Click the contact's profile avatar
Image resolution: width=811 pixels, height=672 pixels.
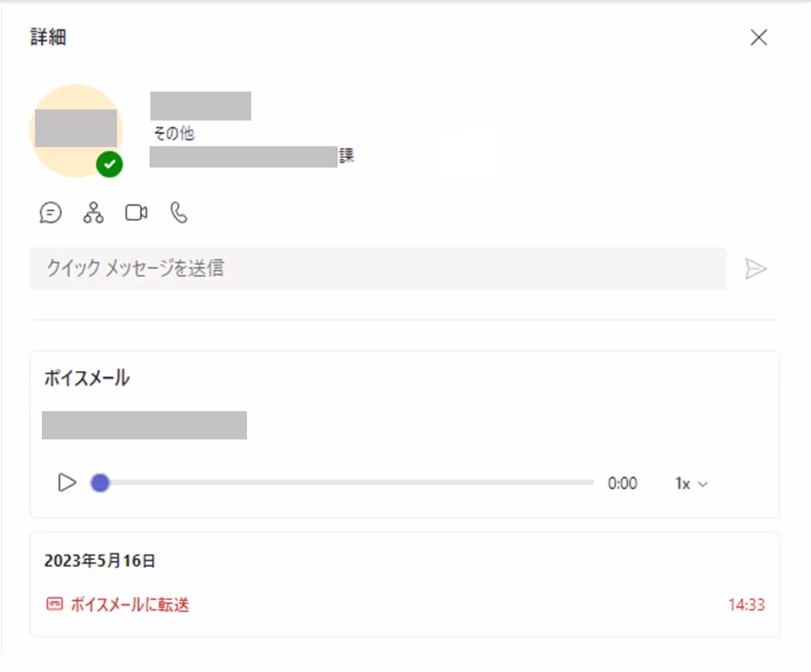coord(76,130)
